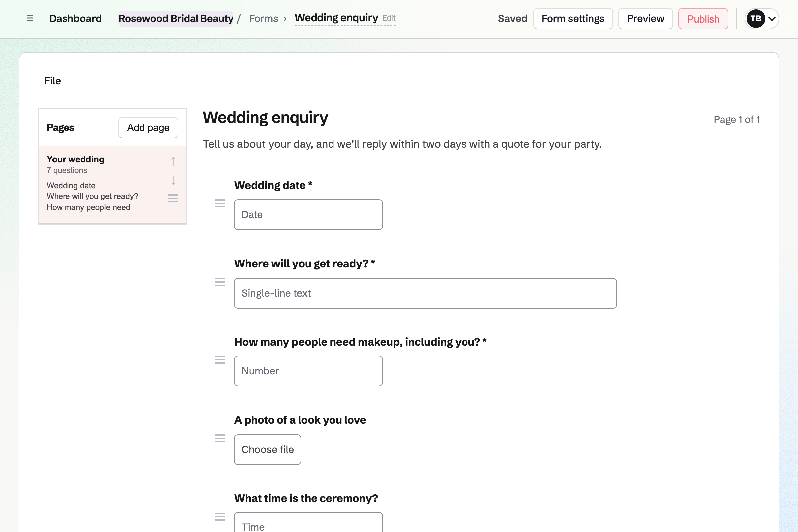The width and height of the screenshot is (798, 532).
Task: Click 'Where will you get ready? *' question label
Action: [305, 264]
